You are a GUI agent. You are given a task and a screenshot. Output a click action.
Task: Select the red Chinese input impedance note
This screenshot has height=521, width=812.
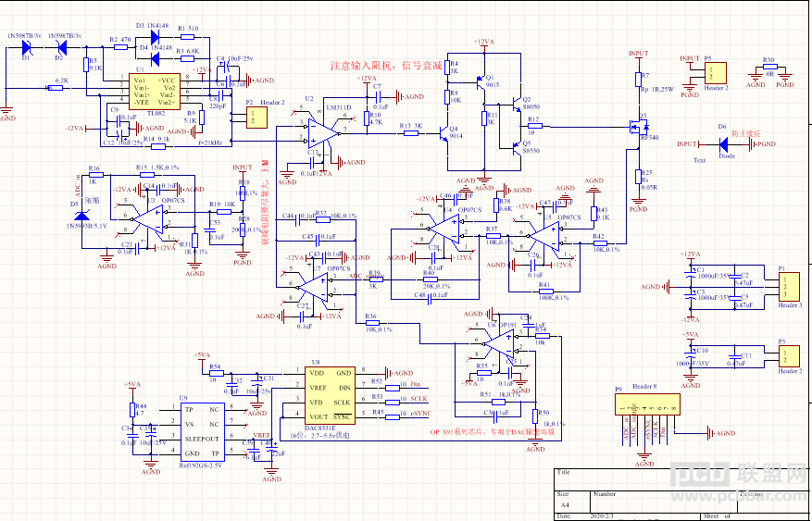pyautogui.click(x=386, y=66)
